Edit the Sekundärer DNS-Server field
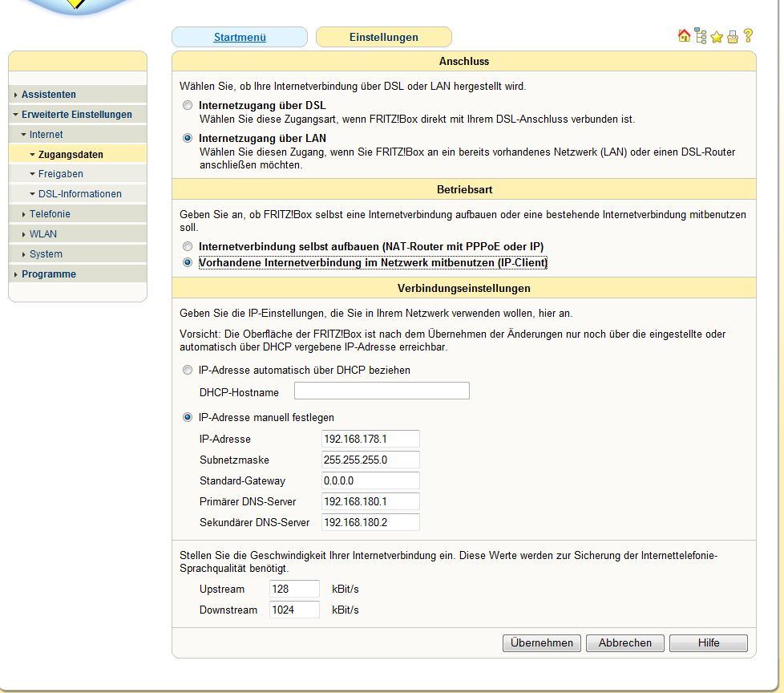Screen dimensions: 784x693 click(x=370, y=522)
